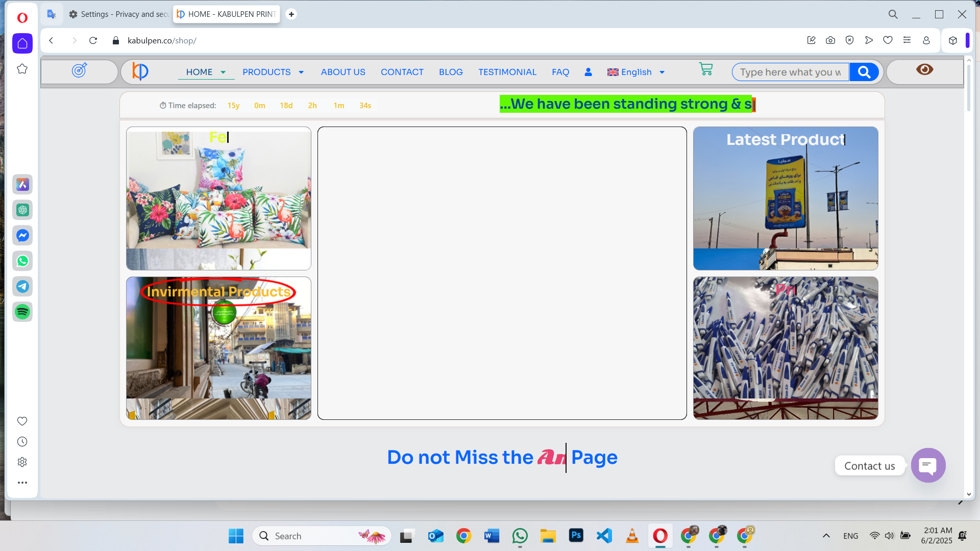
Task: Open Messenger in Opera sidebar
Action: point(22,236)
